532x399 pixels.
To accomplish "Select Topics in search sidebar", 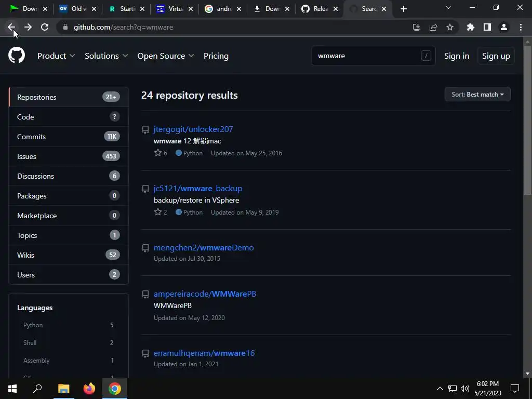I will 69,235.
